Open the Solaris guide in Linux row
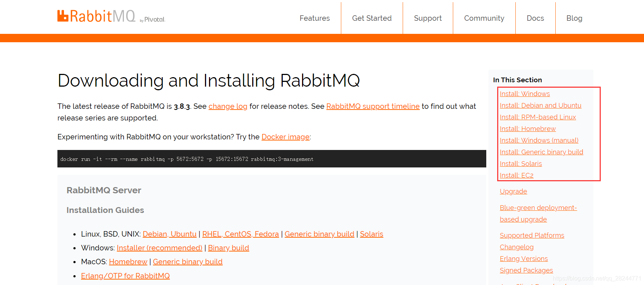The image size is (644, 285). (x=371, y=234)
